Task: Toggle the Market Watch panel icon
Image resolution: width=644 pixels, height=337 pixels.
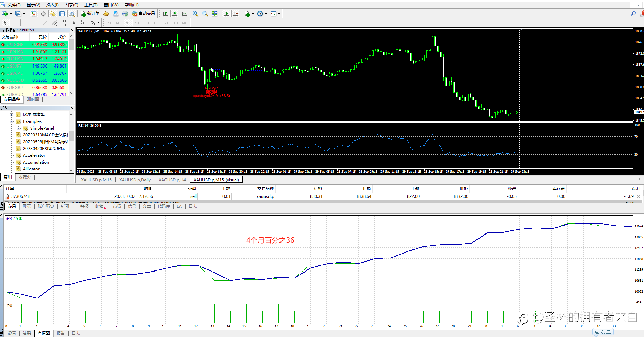Action: tap(34, 14)
